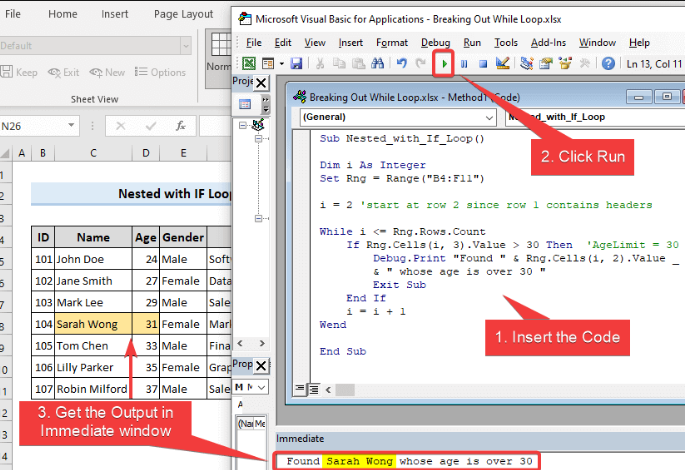685x470 pixels.
Task: Open the Insert UserForm dropdown arrow
Action: [x=281, y=64]
